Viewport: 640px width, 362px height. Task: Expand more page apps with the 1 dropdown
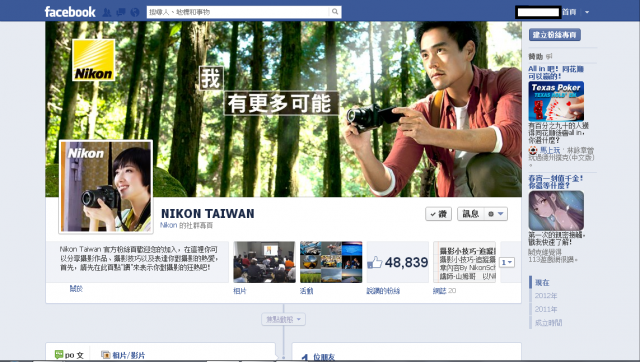[507, 262]
